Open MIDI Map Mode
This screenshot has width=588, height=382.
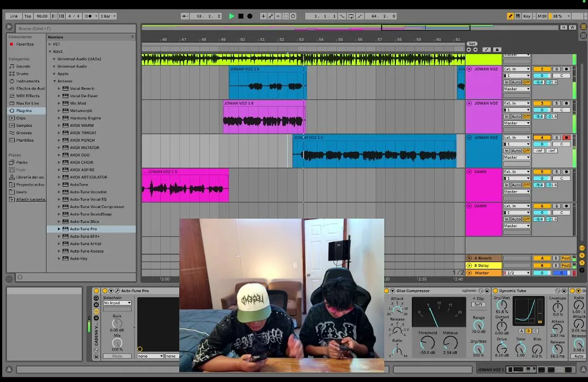(542, 16)
